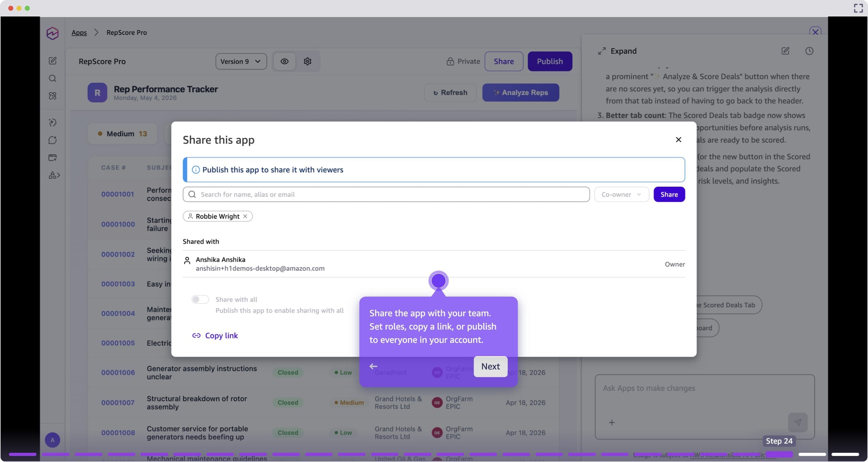Click the search name, alias or email field

(386, 194)
